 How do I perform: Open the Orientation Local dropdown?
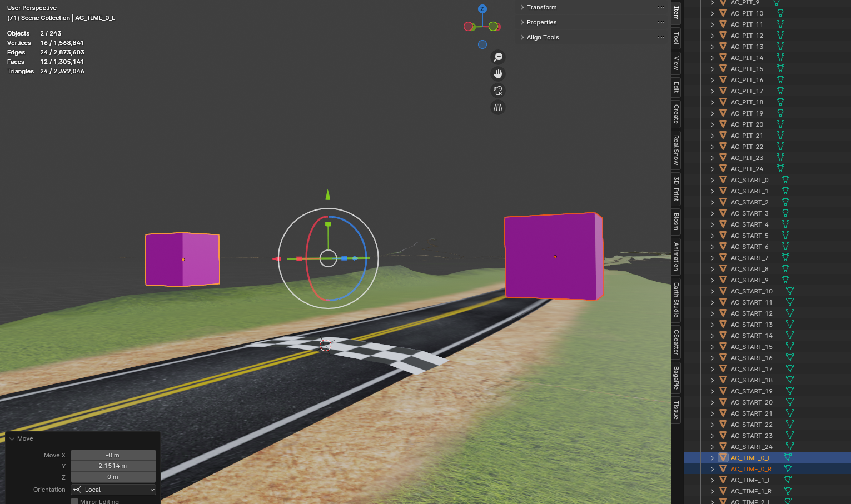[113, 490]
